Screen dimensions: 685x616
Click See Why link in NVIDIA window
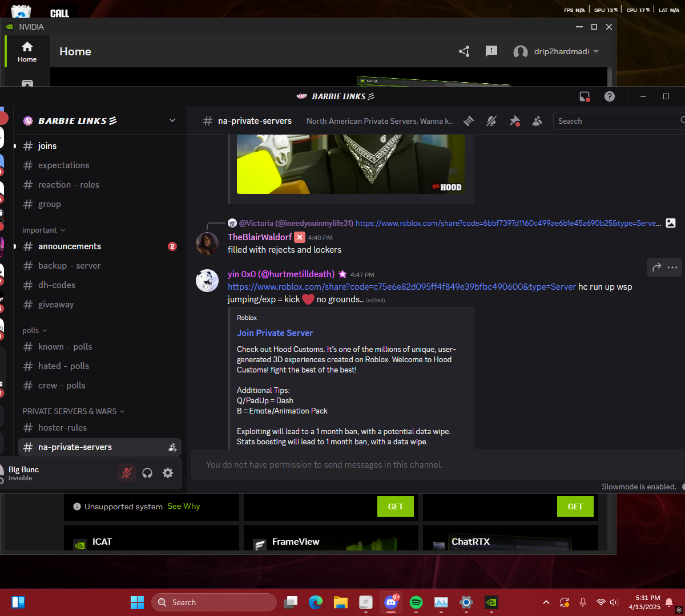[184, 506]
